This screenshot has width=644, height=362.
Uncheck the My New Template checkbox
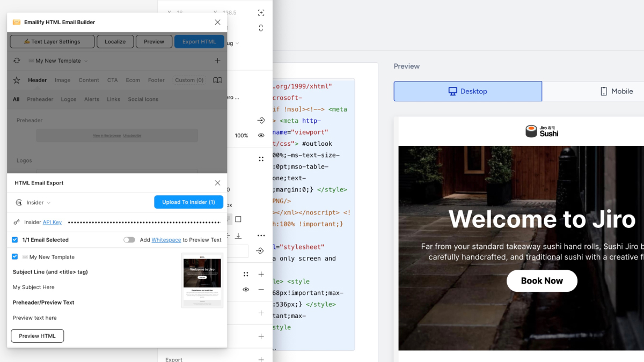click(15, 257)
